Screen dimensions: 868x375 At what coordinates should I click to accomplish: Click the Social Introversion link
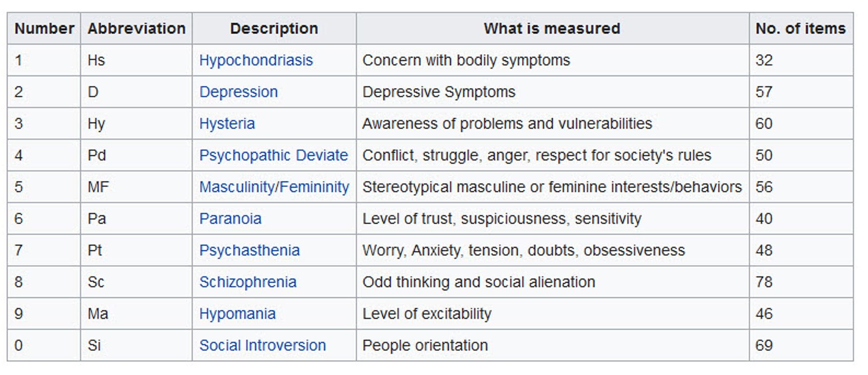click(262, 345)
